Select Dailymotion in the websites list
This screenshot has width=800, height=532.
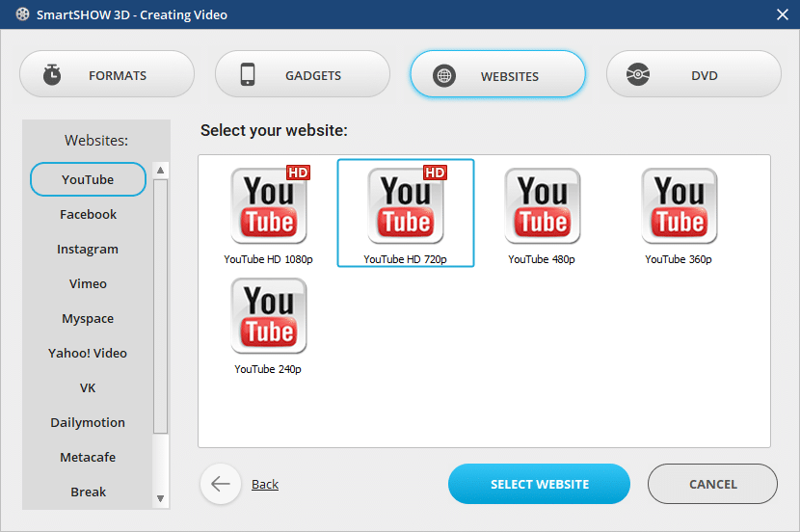[x=88, y=422]
